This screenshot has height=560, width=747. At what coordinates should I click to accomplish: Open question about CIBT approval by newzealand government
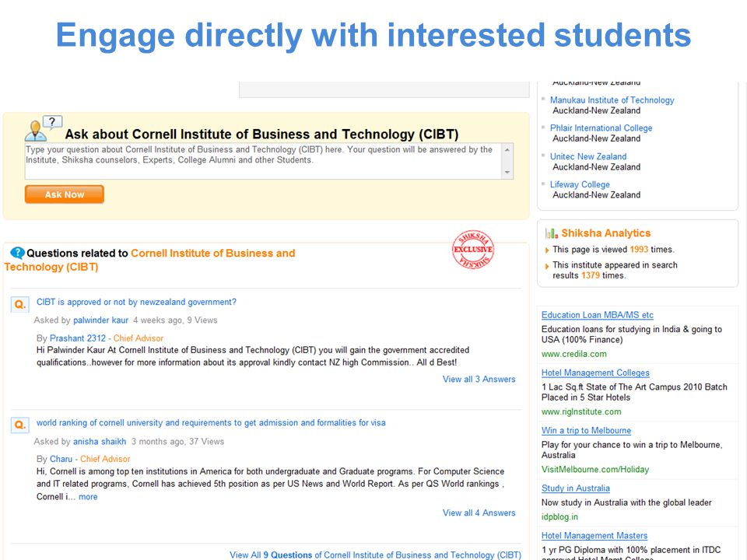click(x=136, y=302)
